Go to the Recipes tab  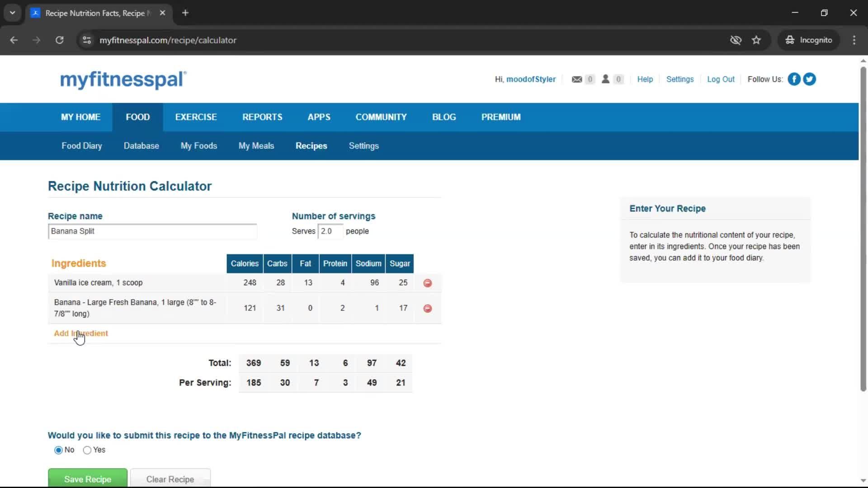click(x=311, y=146)
